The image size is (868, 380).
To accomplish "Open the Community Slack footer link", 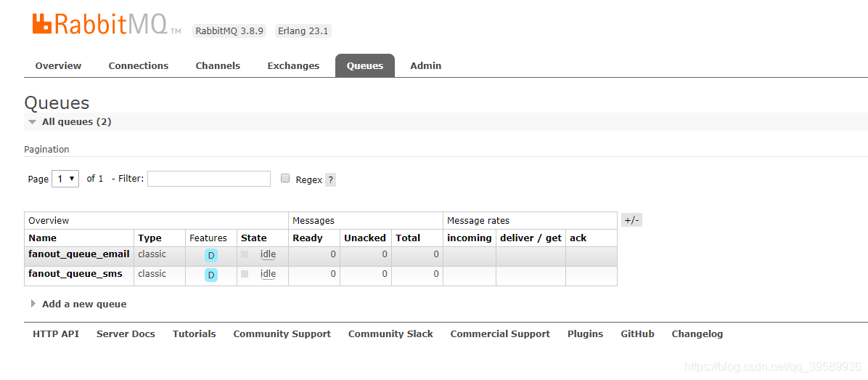I will (x=391, y=334).
